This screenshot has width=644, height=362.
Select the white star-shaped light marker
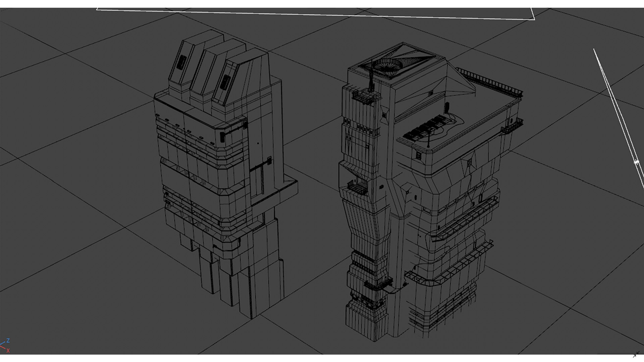coord(636,162)
